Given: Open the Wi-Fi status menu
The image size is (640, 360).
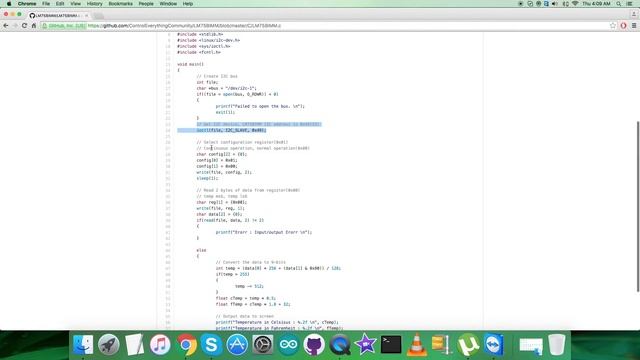Looking at the screenshot, I should 575,4.
